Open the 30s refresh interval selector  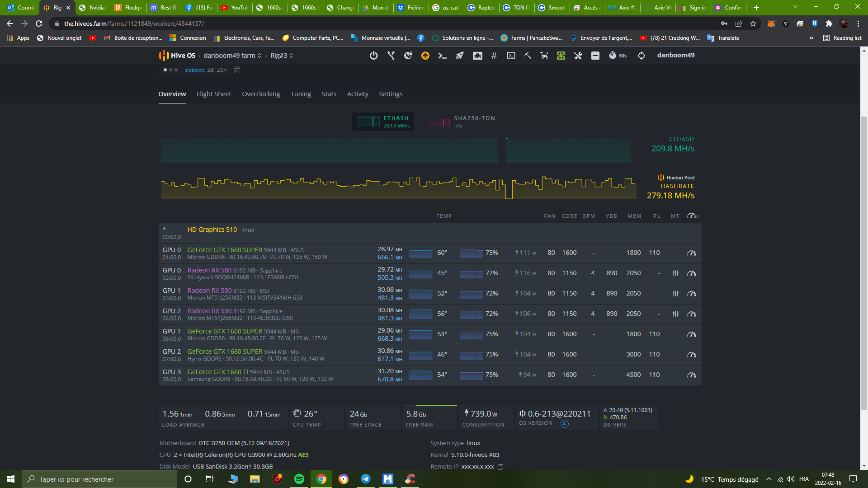coord(618,56)
